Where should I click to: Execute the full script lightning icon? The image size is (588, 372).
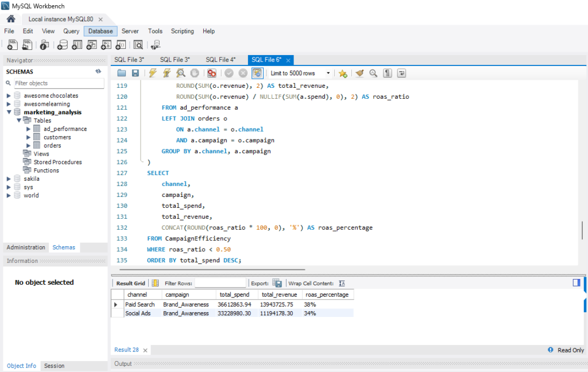pos(153,73)
